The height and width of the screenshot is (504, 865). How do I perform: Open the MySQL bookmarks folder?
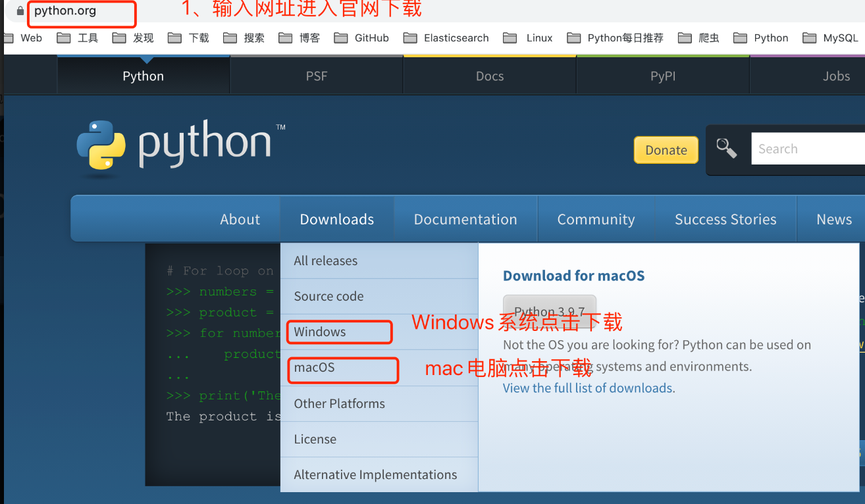(x=831, y=38)
